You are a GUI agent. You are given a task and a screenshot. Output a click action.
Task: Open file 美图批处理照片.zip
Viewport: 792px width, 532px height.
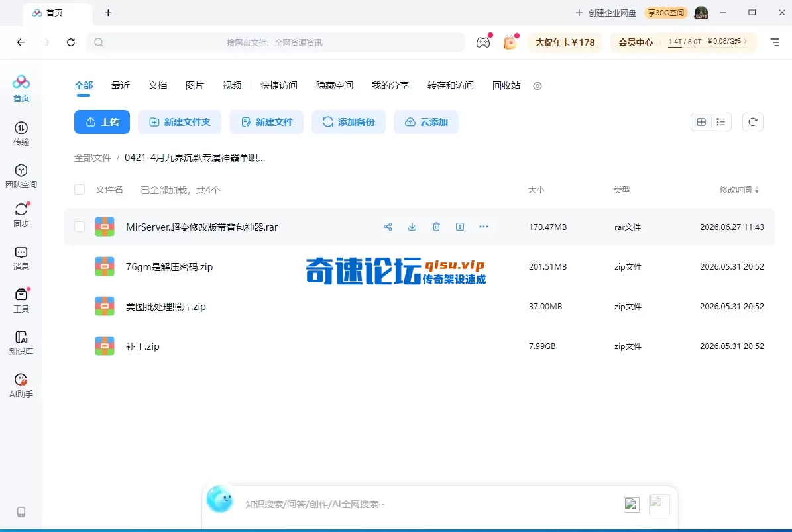click(166, 306)
